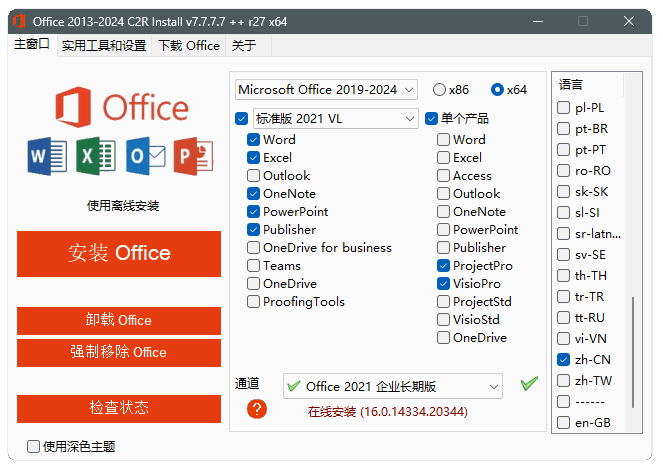Open the Microsoft Office 2019-2024 version dropdown
Screen dimensions: 663x476
click(x=326, y=90)
